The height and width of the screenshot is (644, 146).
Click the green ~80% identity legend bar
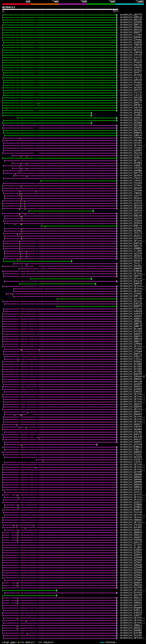pos(101,4)
